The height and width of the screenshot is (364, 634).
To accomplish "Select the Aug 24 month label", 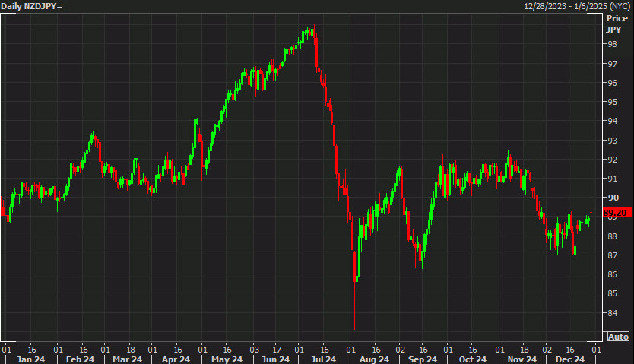I will (373, 359).
